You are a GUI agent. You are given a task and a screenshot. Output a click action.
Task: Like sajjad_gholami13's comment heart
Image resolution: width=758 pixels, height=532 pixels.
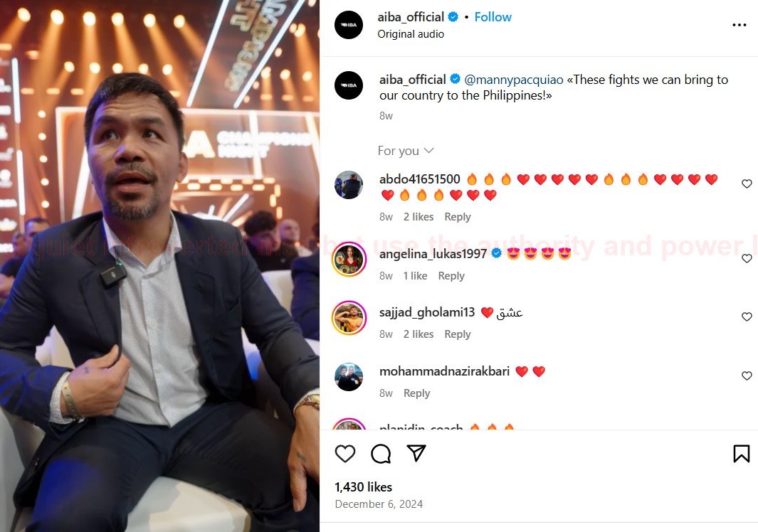747,317
